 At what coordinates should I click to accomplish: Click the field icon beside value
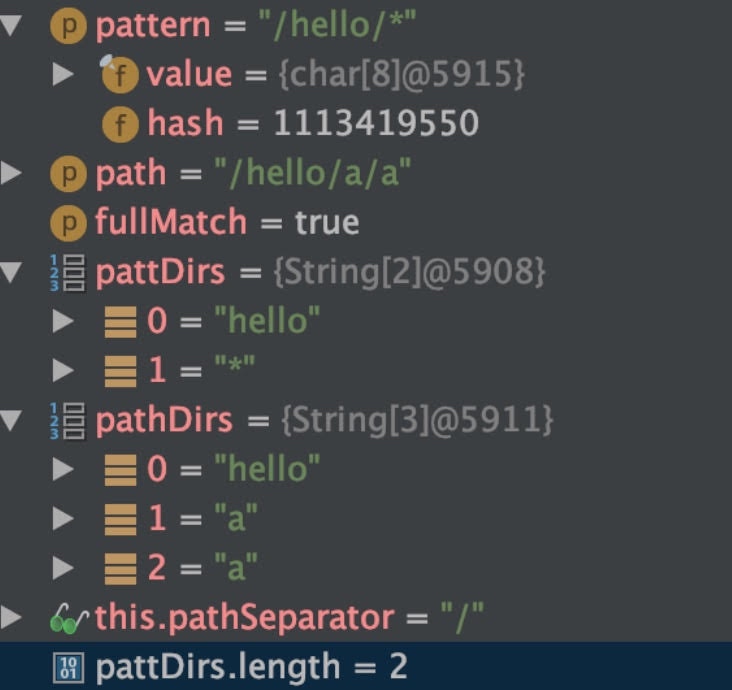point(119,74)
